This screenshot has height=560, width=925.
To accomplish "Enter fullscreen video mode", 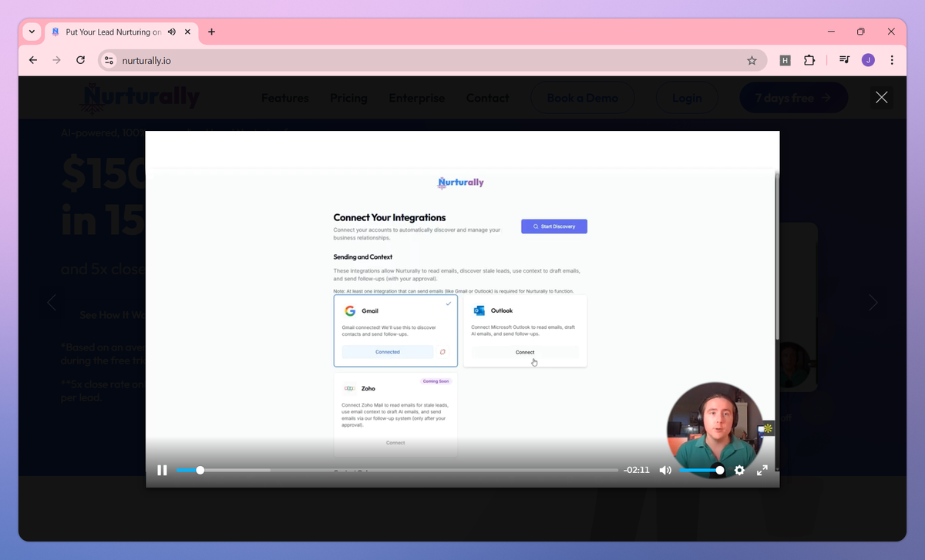I will pos(762,470).
